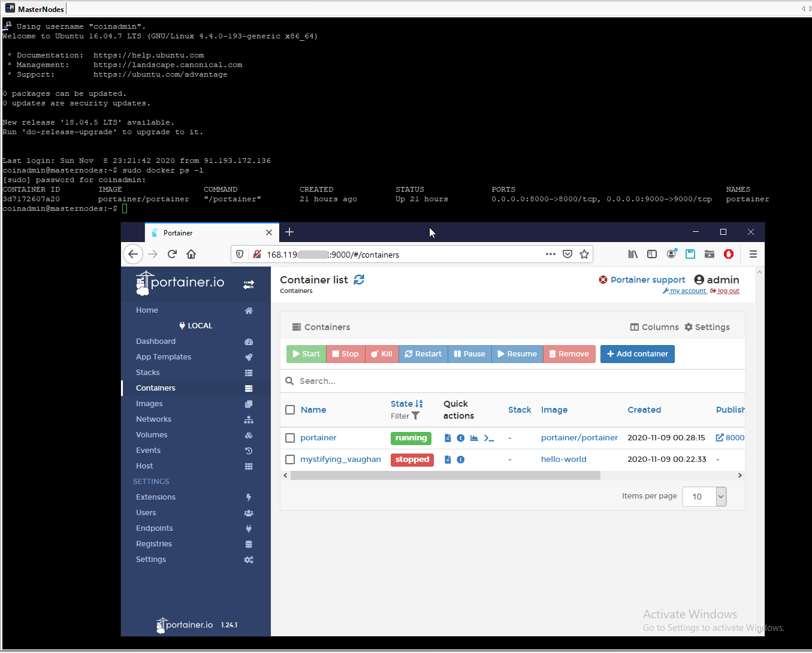Image resolution: width=812 pixels, height=653 pixels.
Task: Open Networks in the sidebar
Action: point(196,419)
